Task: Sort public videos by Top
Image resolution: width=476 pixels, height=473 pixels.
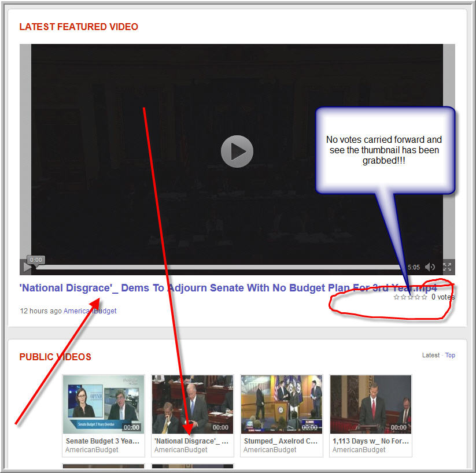Action: point(450,355)
